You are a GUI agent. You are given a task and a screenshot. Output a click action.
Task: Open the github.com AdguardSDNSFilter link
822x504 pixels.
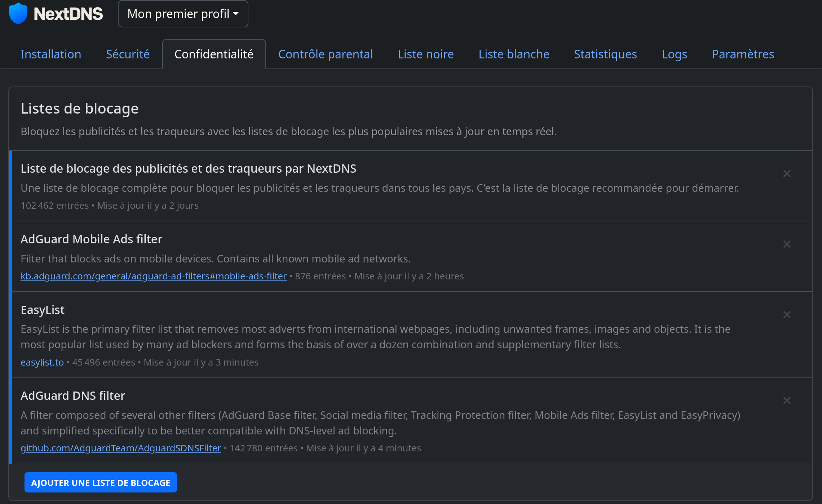(121, 448)
